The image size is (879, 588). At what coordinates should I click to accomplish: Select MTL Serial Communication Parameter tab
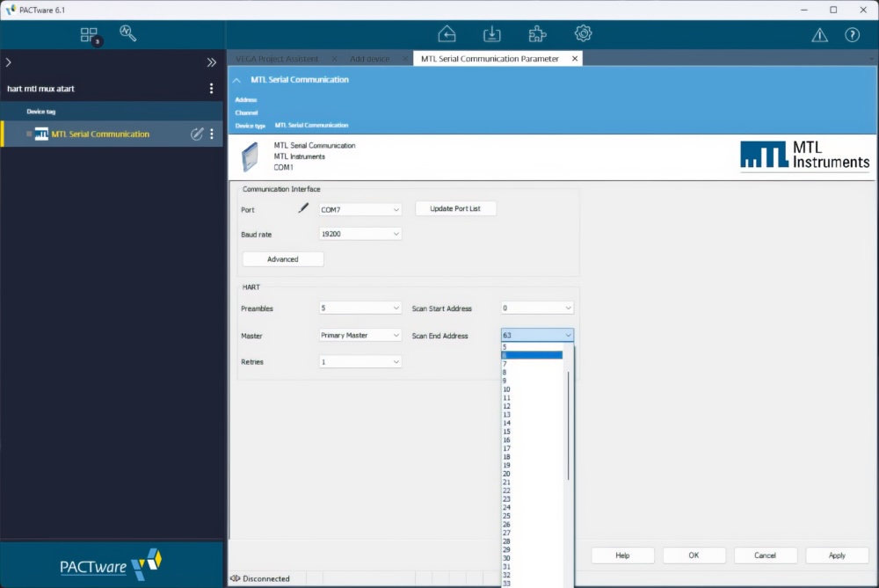point(490,59)
